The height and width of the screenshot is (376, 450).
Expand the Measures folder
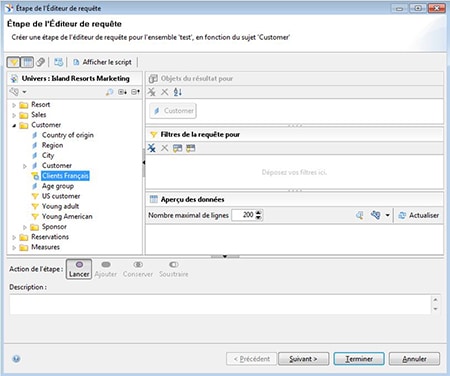14,248
